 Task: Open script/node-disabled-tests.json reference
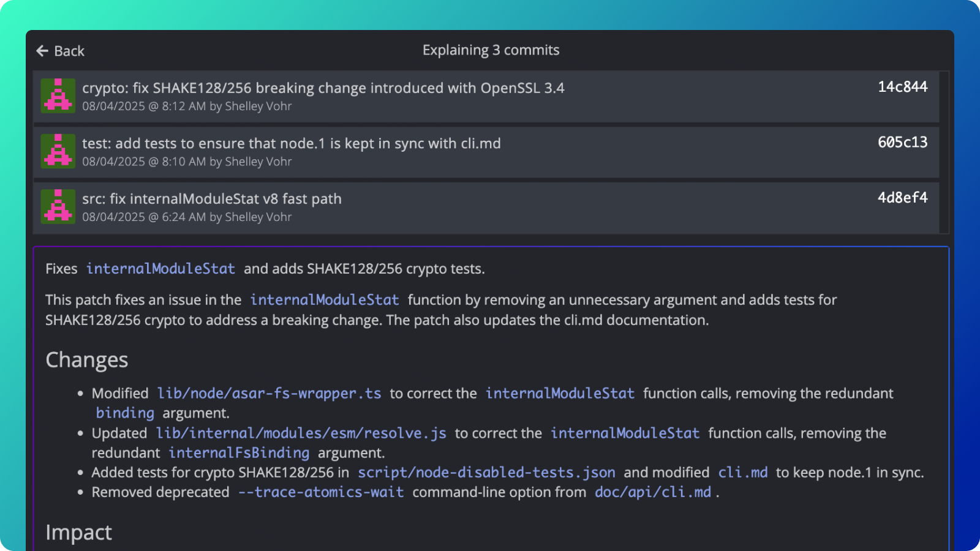[x=486, y=472]
